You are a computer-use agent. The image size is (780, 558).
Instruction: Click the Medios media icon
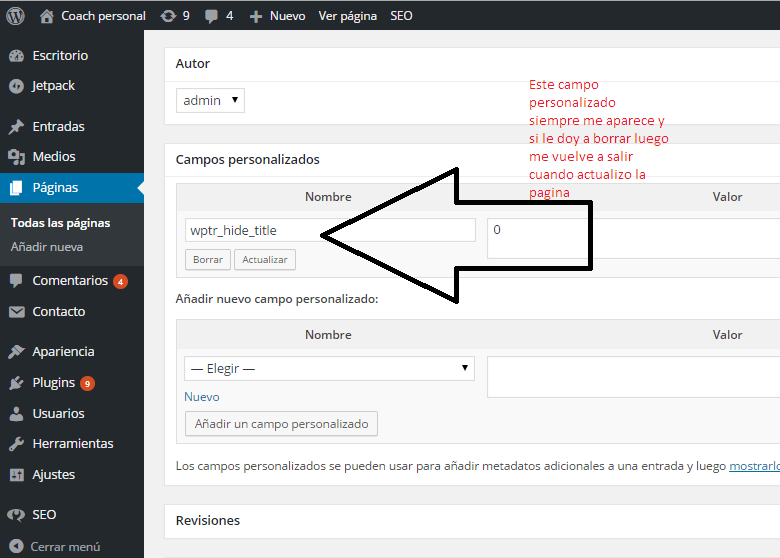(x=16, y=157)
